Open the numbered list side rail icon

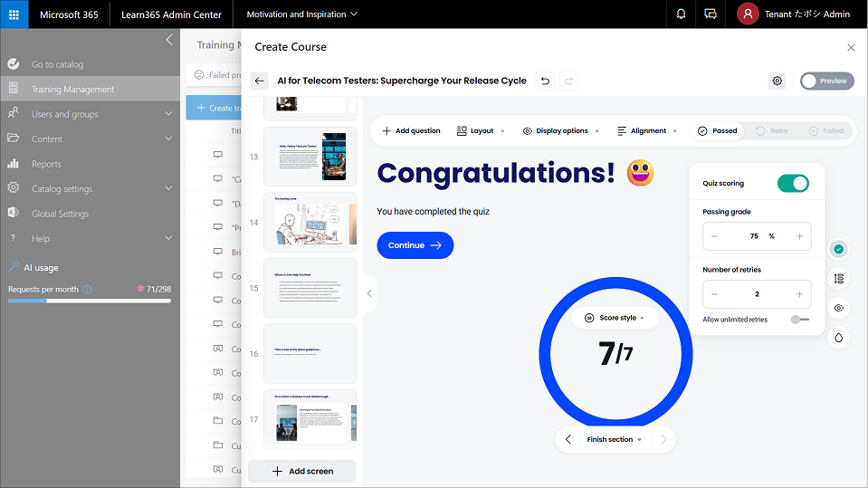coord(838,279)
